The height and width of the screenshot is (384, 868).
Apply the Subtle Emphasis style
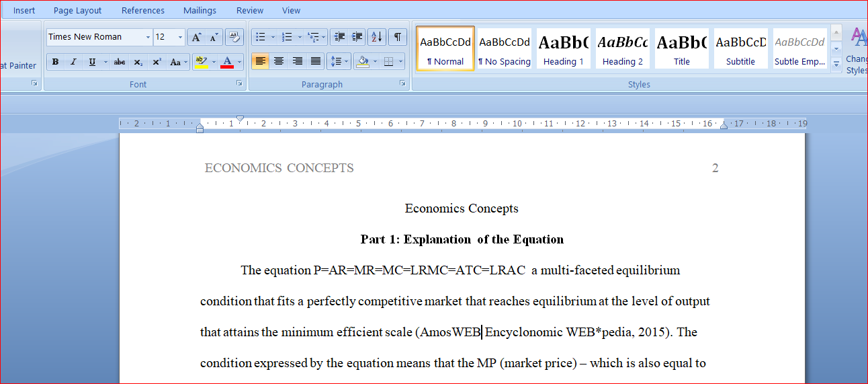(800, 48)
